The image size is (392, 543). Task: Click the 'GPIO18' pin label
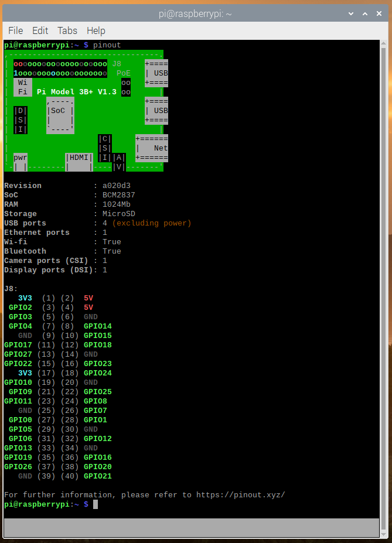click(98, 345)
